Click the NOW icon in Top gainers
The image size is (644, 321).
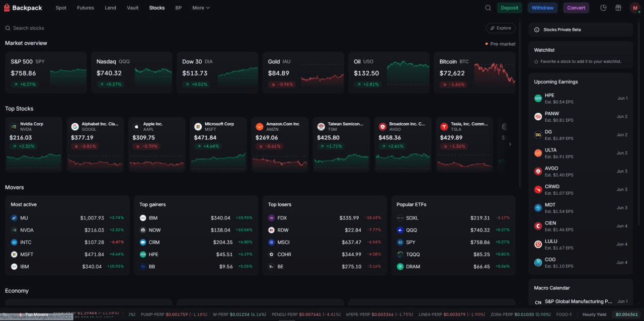pos(143,230)
